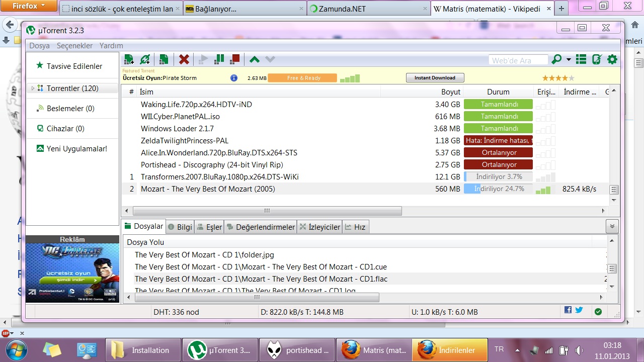Click the Facebook icon in status bar
This screenshot has width=644, height=362.
coord(568,310)
